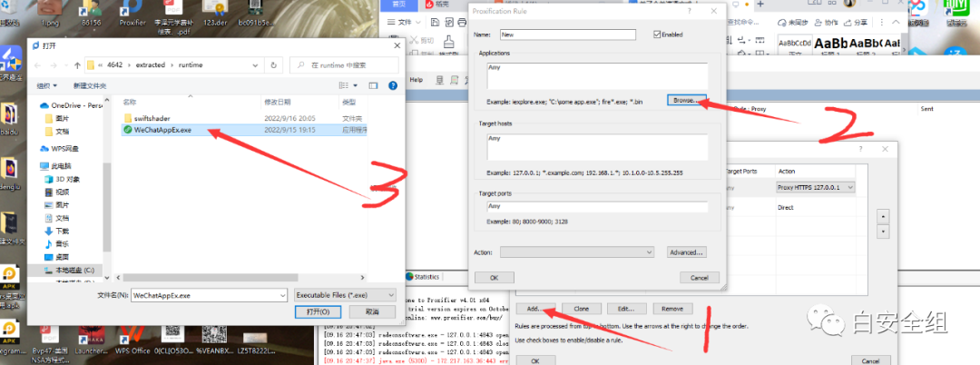This screenshot has width=980, height=365.
Task: Select 3D 对象 in the navigation pane
Action: pyautogui.click(x=64, y=180)
